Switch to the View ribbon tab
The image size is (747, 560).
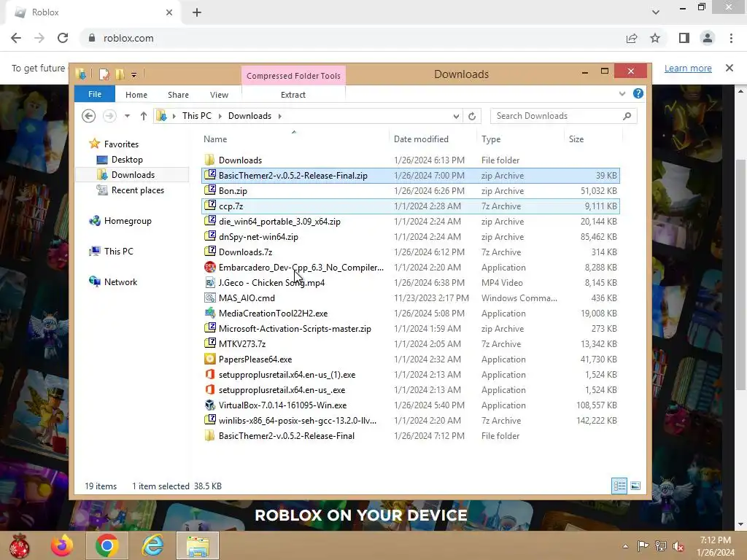[219, 95]
